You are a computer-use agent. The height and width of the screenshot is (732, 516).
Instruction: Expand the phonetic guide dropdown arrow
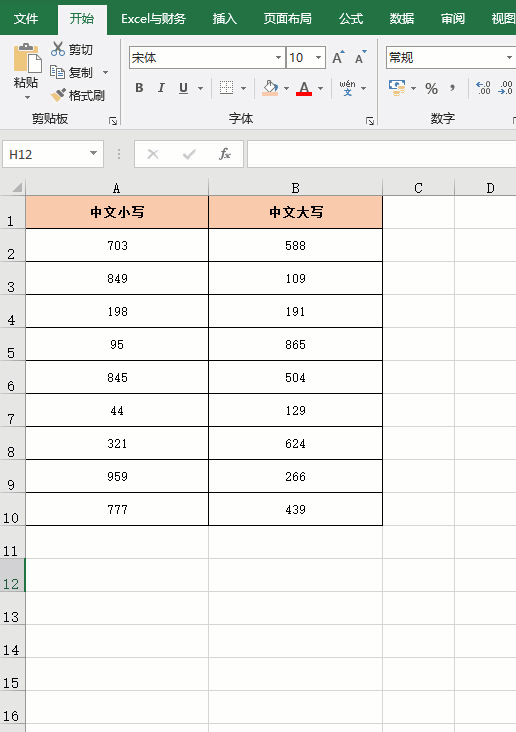(x=363, y=88)
